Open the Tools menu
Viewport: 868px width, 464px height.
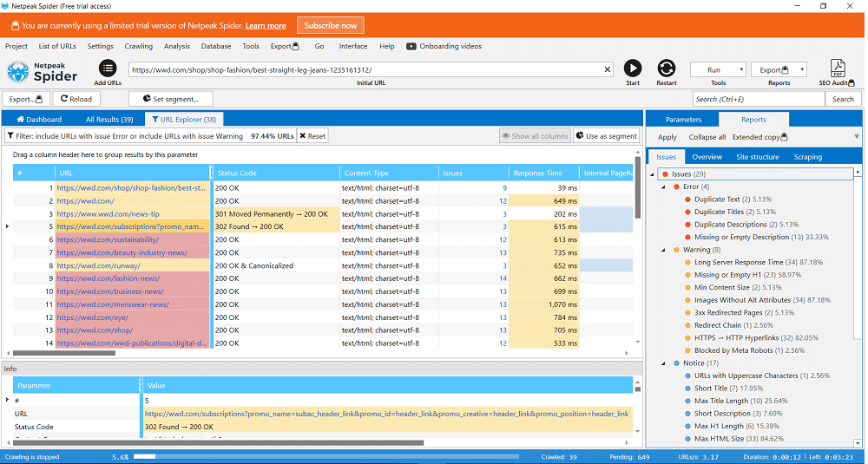pos(250,47)
